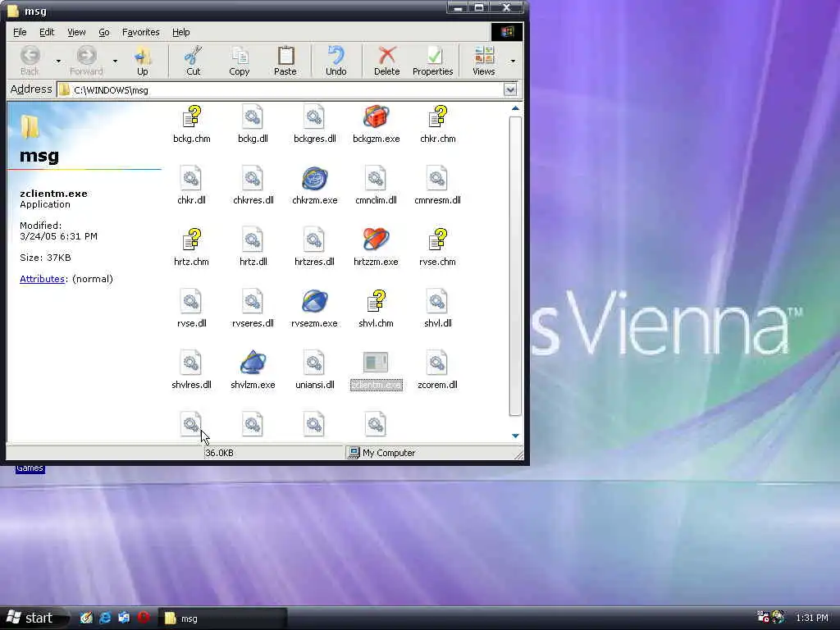Select the shvl.dll file
This screenshot has width=840, height=630.
[438, 309]
